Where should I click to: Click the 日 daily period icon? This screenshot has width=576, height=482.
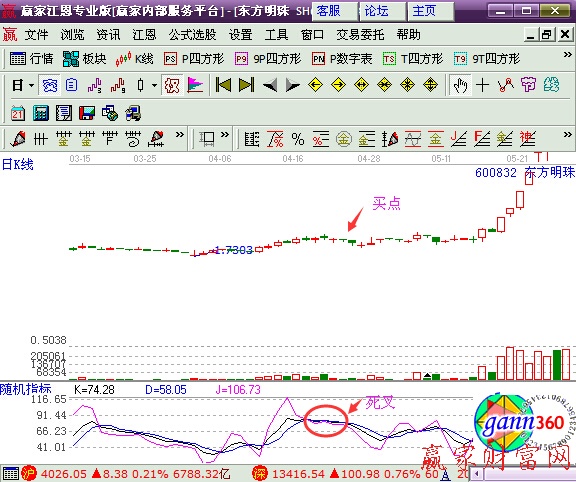18,85
